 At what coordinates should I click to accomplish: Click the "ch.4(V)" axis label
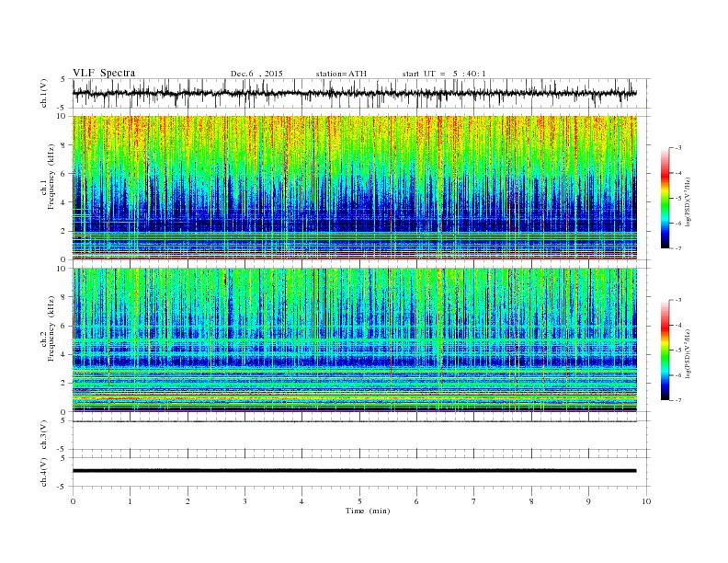44,473
